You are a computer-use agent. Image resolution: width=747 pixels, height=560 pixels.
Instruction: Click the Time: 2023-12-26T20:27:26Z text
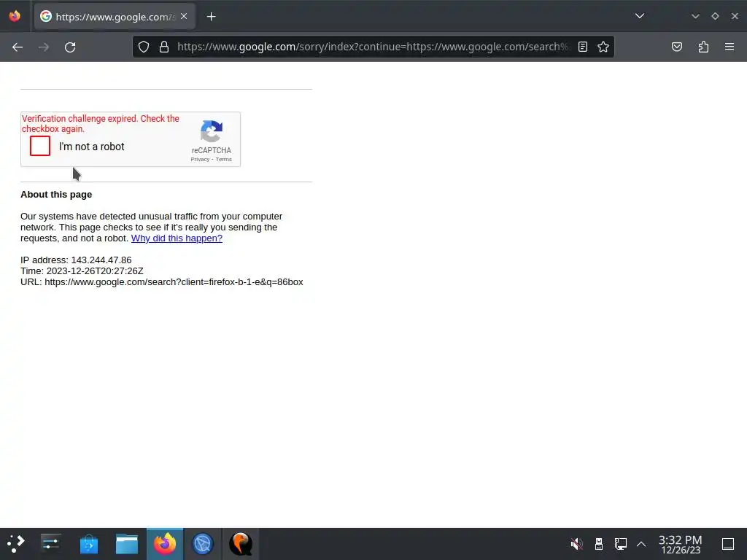(x=82, y=271)
